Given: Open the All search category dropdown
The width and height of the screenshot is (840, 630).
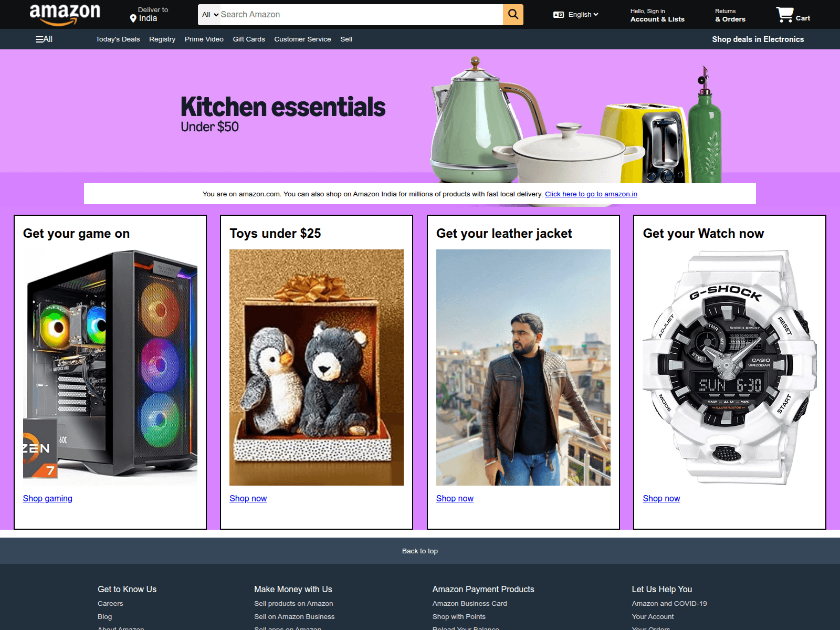Looking at the screenshot, I should point(210,15).
